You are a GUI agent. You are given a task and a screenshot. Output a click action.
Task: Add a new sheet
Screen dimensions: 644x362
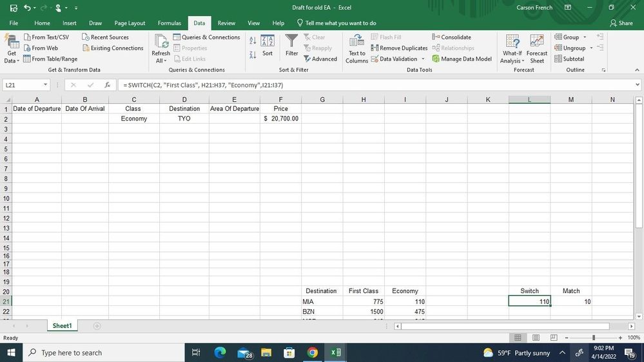(x=97, y=326)
